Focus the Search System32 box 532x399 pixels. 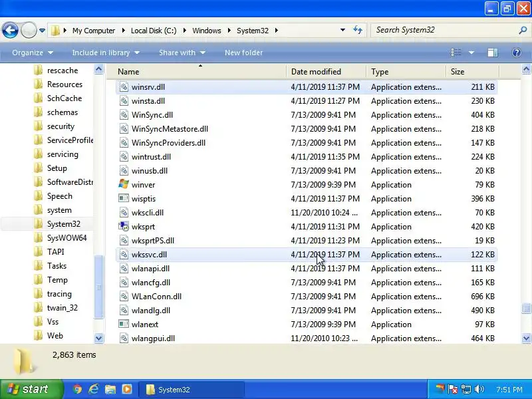click(444, 30)
